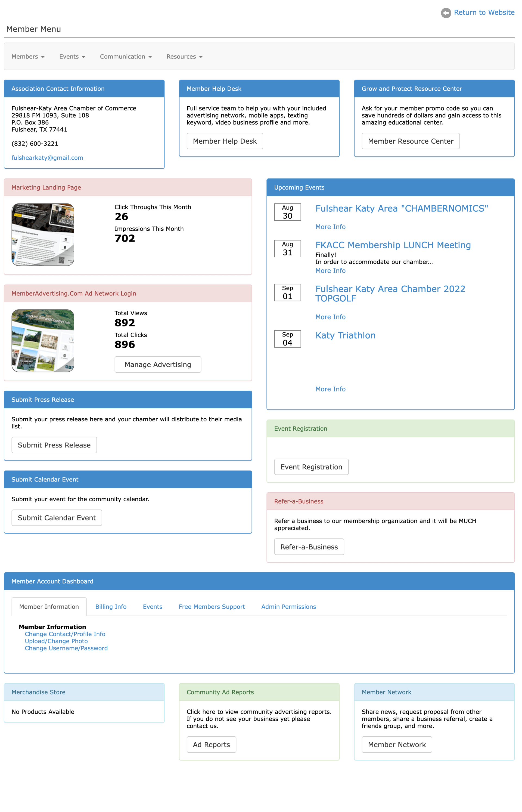The height and width of the screenshot is (812, 522).
Task: Click More Info for Katy Triathlon event
Action: tap(330, 389)
